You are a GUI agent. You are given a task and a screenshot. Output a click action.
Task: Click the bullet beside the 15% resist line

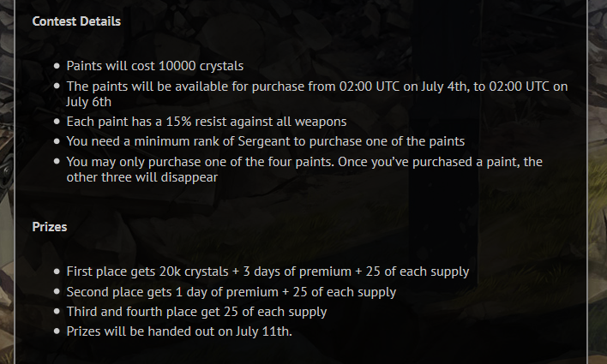(57, 122)
